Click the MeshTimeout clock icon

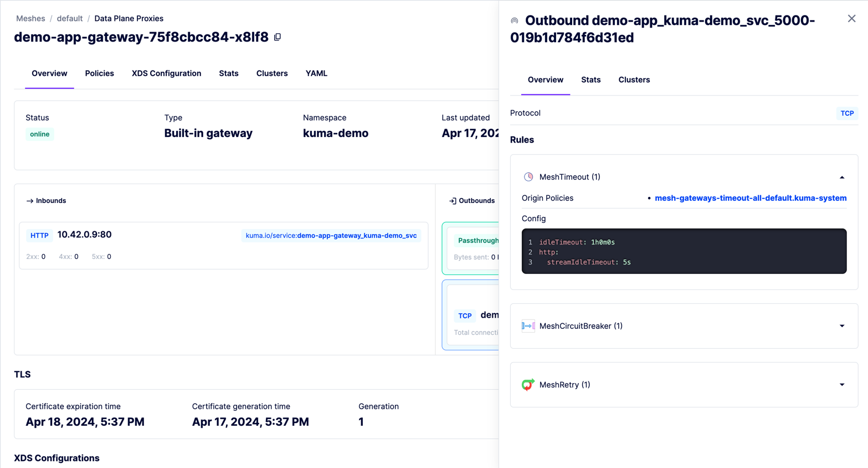pos(528,177)
